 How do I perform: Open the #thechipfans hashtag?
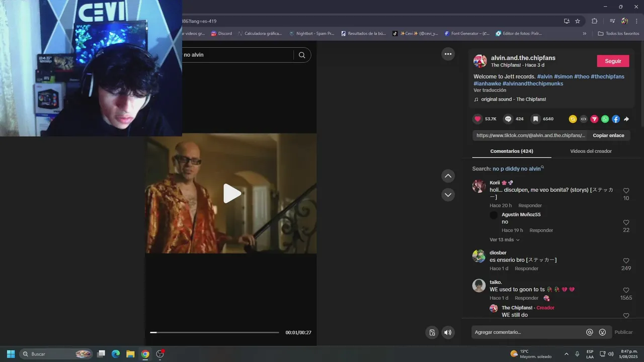point(607,76)
